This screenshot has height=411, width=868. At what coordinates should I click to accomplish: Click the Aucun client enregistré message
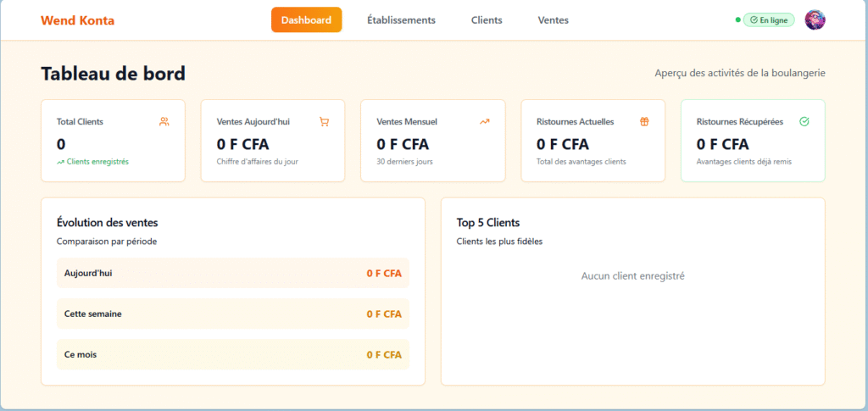632,275
